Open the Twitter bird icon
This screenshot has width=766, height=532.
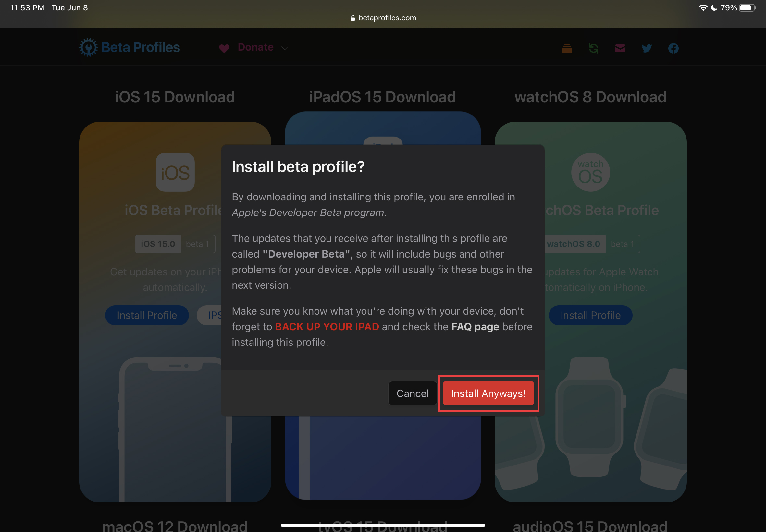[x=647, y=49]
